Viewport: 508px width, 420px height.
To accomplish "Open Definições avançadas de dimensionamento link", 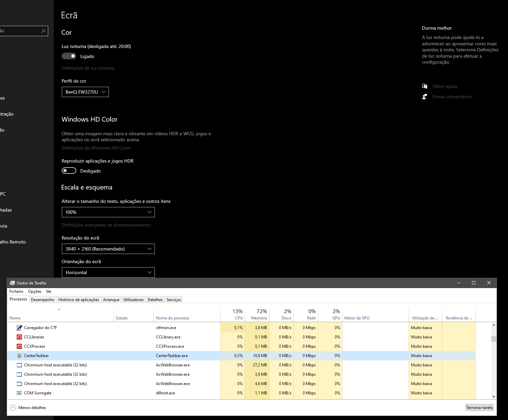I will (106, 225).
